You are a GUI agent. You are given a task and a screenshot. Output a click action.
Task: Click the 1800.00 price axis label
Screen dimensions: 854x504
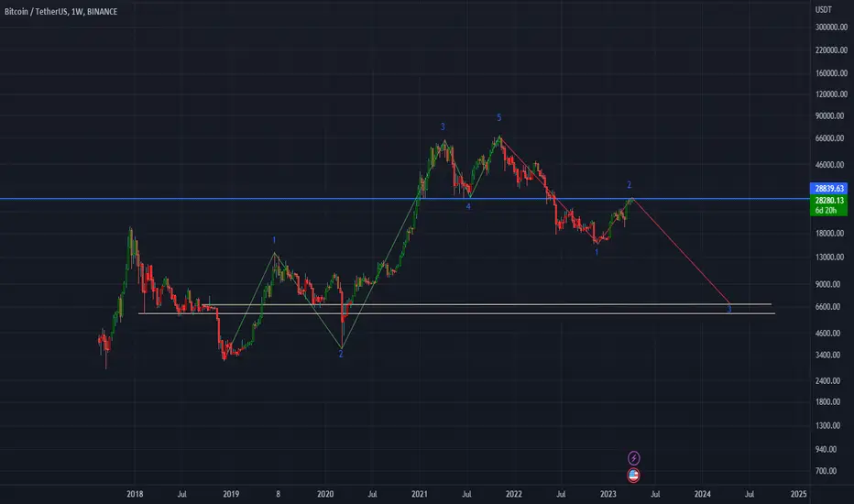coord(827,402)
